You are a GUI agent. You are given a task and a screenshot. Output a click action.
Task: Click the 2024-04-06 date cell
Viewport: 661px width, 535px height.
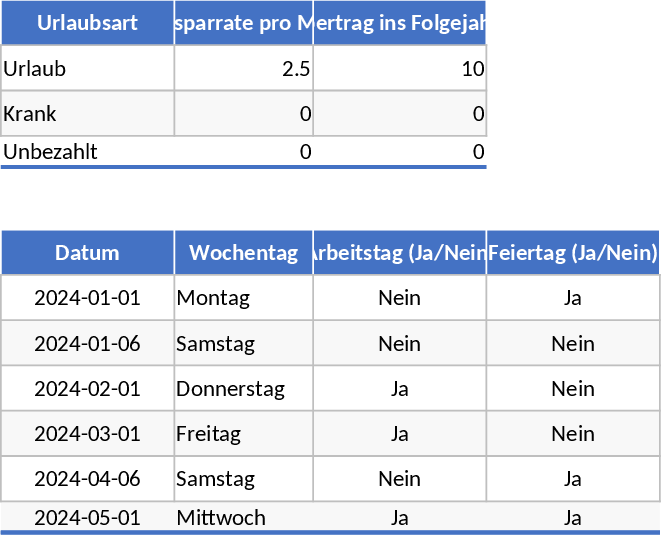[x=87, y=479]
